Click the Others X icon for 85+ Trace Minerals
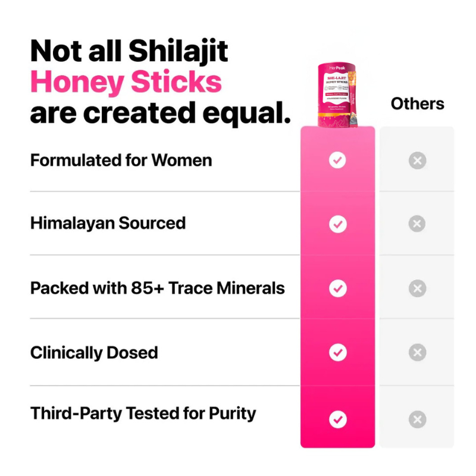Image resolution: width=476 pixels, height=476 pixels. tap(417, 289)
